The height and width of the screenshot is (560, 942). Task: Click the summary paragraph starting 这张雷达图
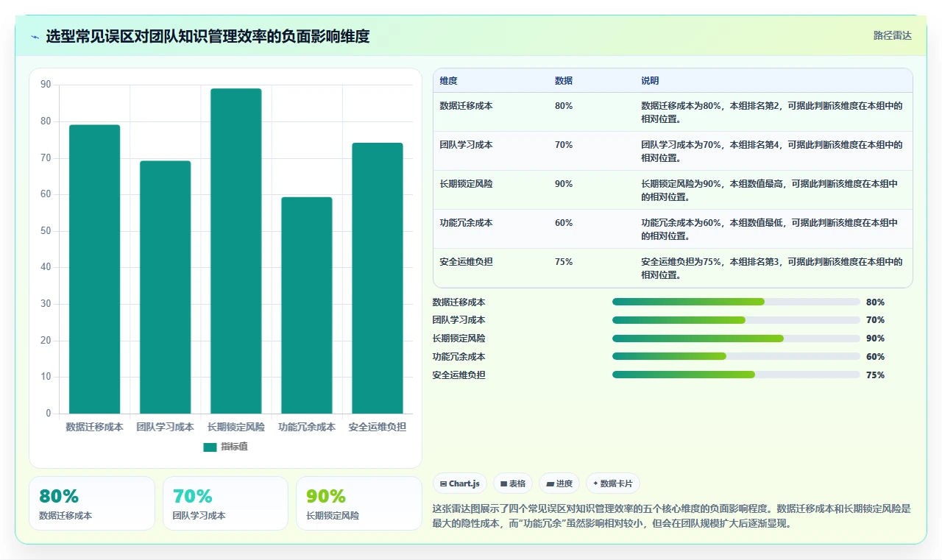click(x=672, y=516)
